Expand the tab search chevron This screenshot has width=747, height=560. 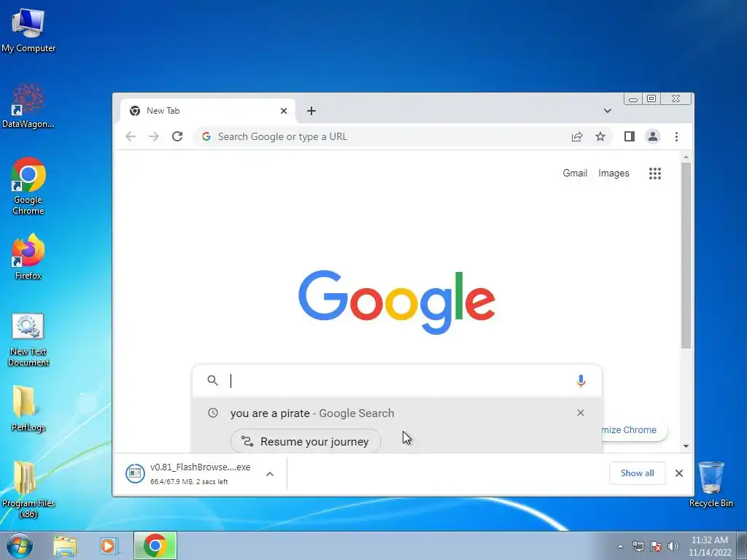(x=608, y=111)
